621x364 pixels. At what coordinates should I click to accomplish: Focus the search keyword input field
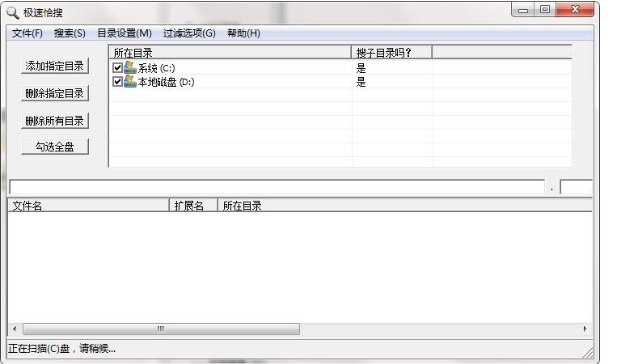point(277,187)
